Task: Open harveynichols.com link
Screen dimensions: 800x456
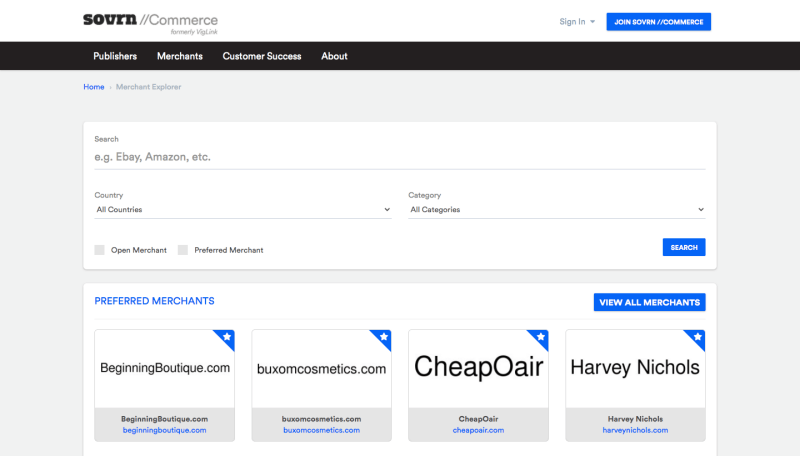Action: 635,430
